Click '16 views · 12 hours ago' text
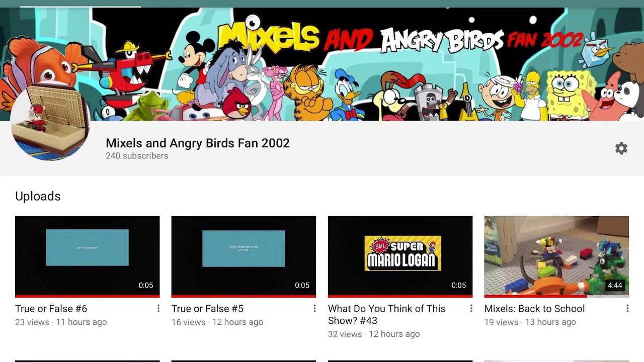Viewport: 644px width, 362px height. point(217,322)
